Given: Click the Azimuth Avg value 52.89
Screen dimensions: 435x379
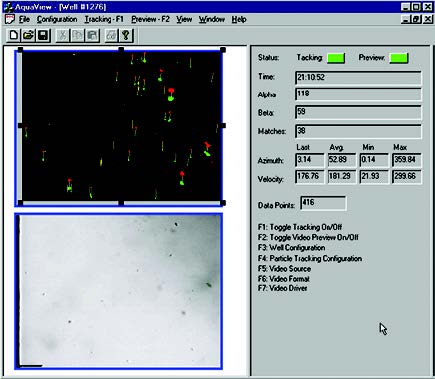Looking at the screenshot, I should pos(342,160).
